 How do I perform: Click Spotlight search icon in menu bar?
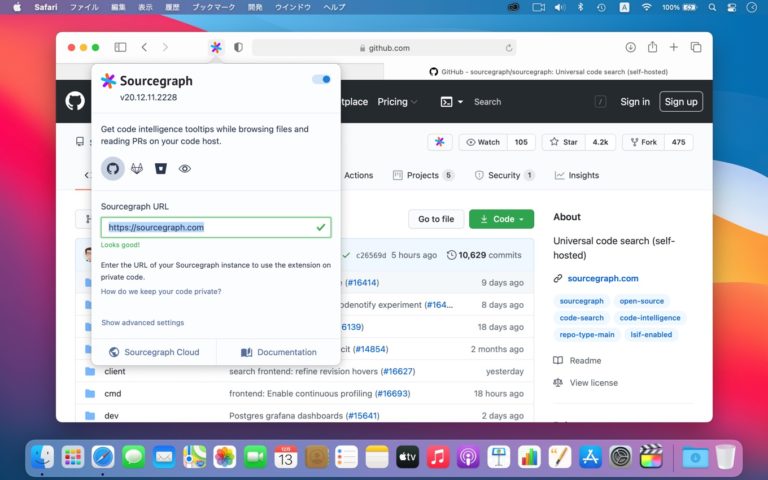tap(712, 7)
